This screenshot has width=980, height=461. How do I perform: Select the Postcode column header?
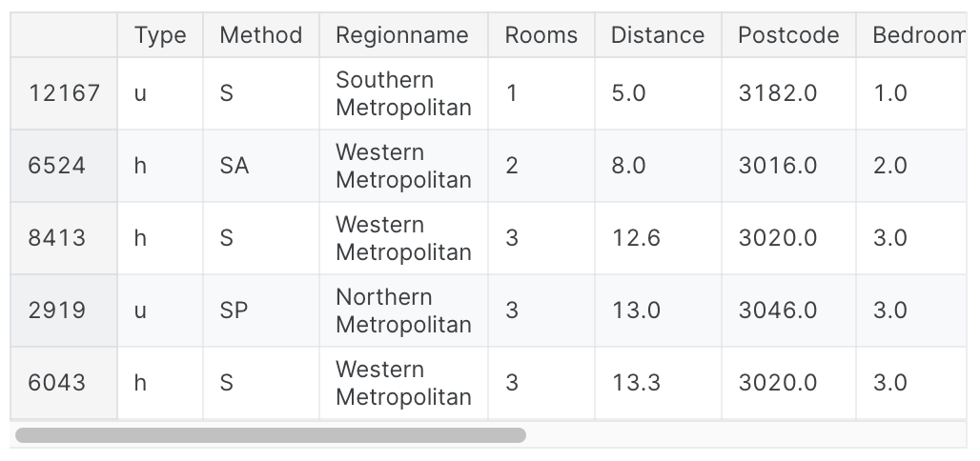coord(788,35)
